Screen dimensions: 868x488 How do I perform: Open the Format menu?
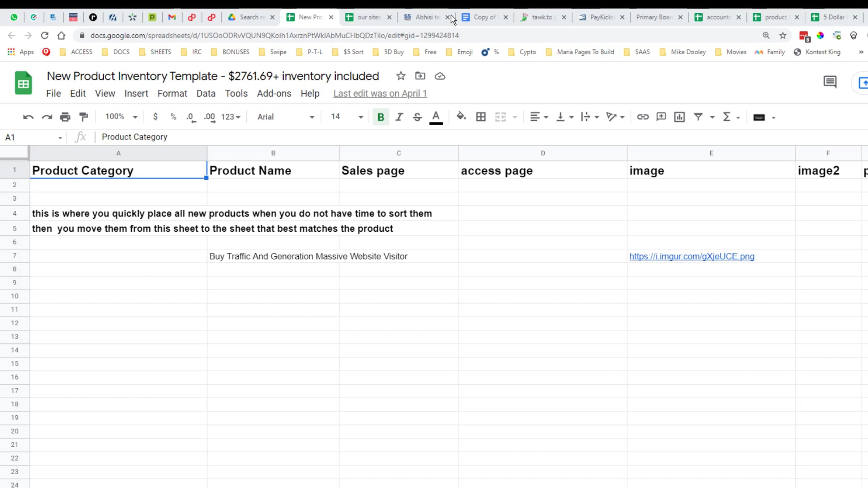click(x=172, y=94)
